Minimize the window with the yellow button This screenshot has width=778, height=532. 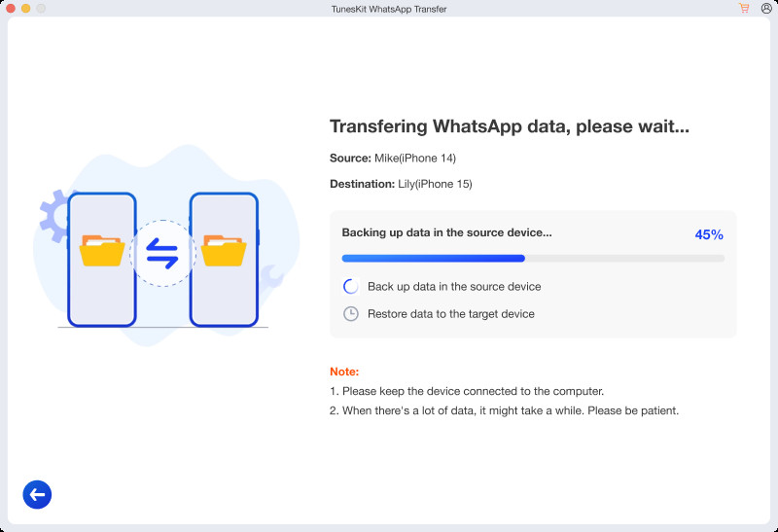(x=25, y=9)
